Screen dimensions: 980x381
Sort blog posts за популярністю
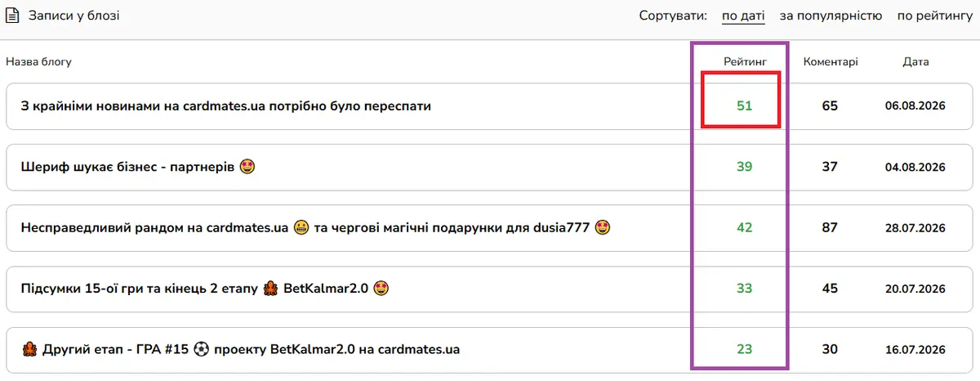831,16
